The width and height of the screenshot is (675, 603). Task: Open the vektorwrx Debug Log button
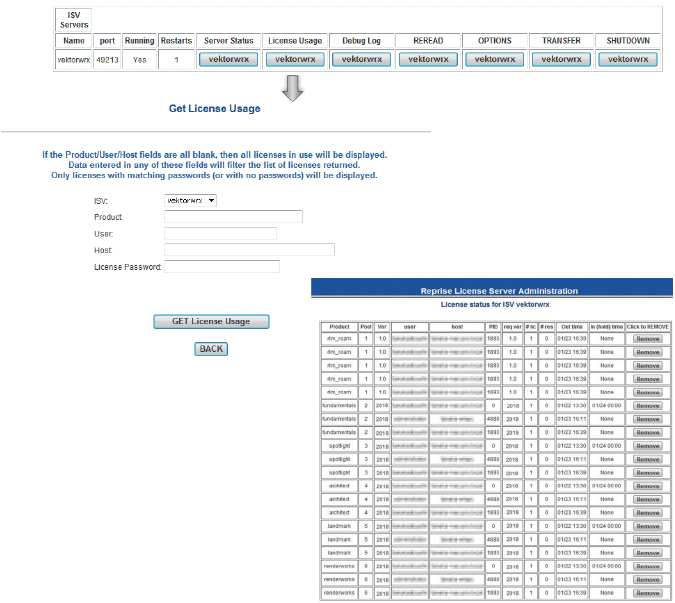[362, 59]
